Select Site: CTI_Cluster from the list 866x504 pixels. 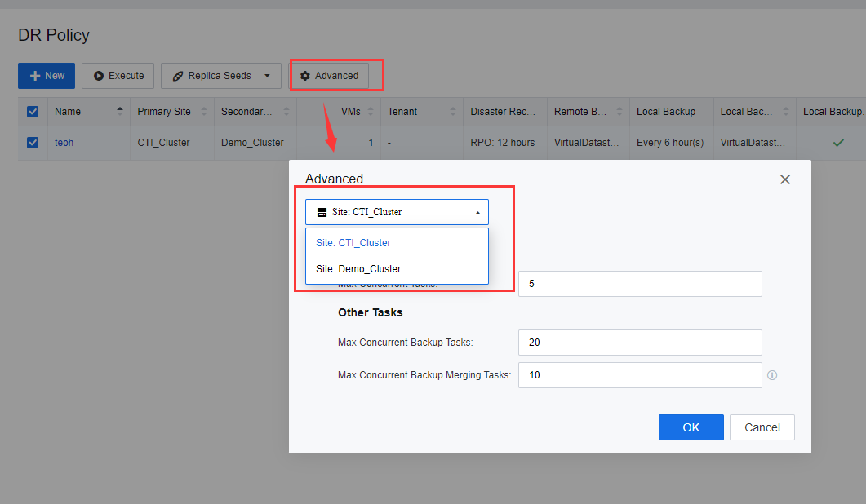(353, 243)
